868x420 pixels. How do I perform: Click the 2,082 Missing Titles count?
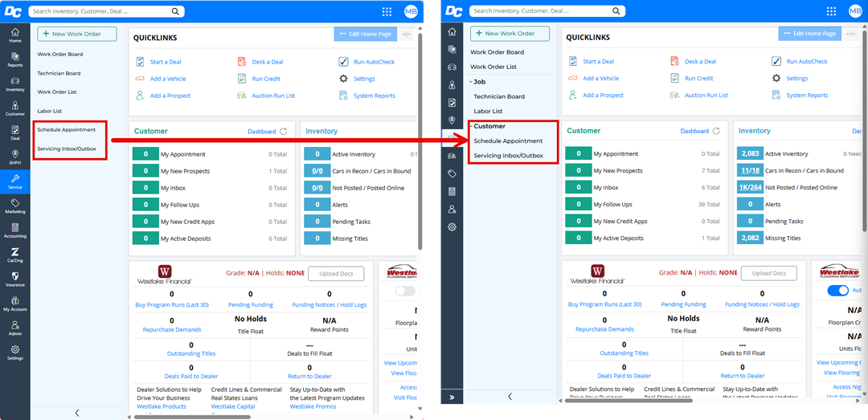(x=750, y=238)
